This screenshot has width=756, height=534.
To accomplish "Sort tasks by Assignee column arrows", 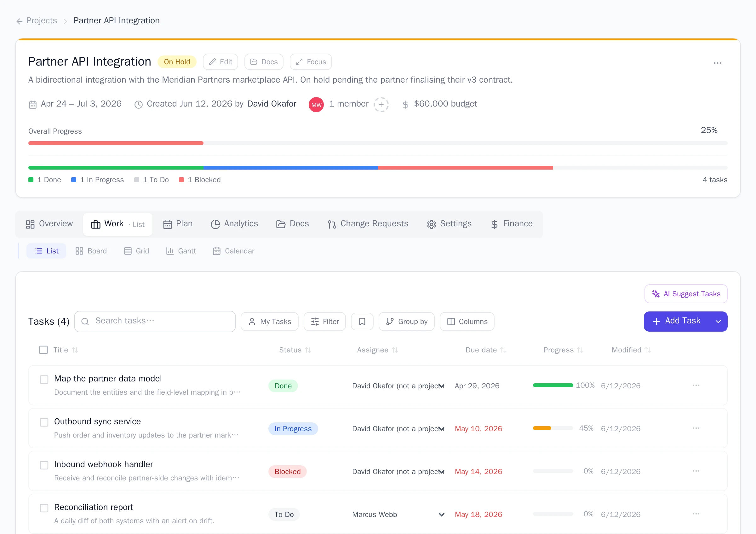I will coord(395,350).
